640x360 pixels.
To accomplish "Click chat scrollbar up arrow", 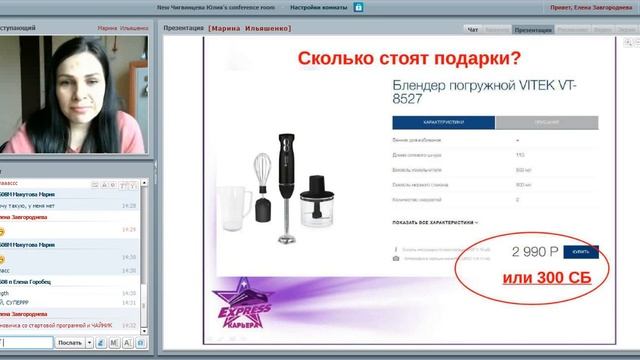I will point(144,182).
